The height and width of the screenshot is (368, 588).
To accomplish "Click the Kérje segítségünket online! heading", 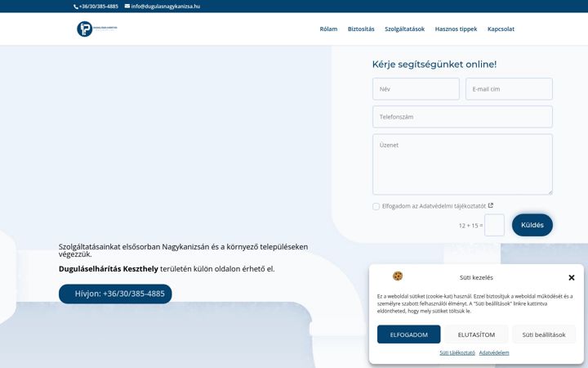I will 434,65.
